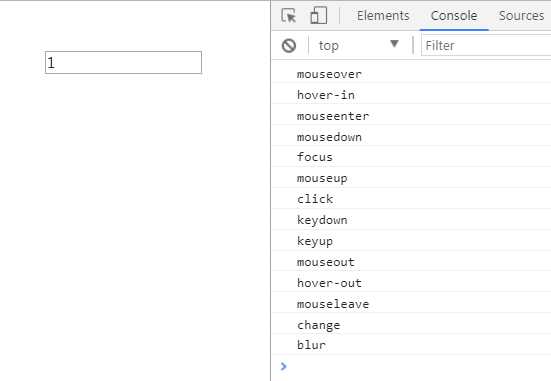Click the console prompt chevron

[284, 366]
